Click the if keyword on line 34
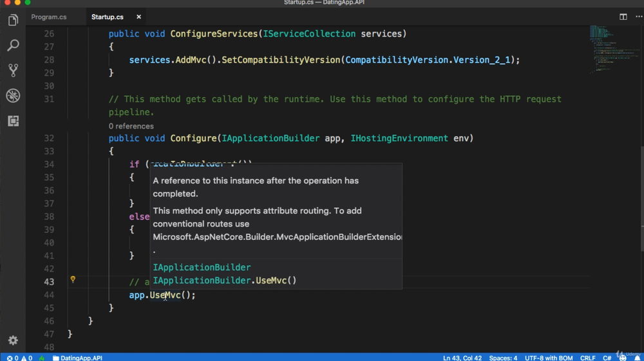644x361 pixels. pyautogui.click(x=135, y=164)
